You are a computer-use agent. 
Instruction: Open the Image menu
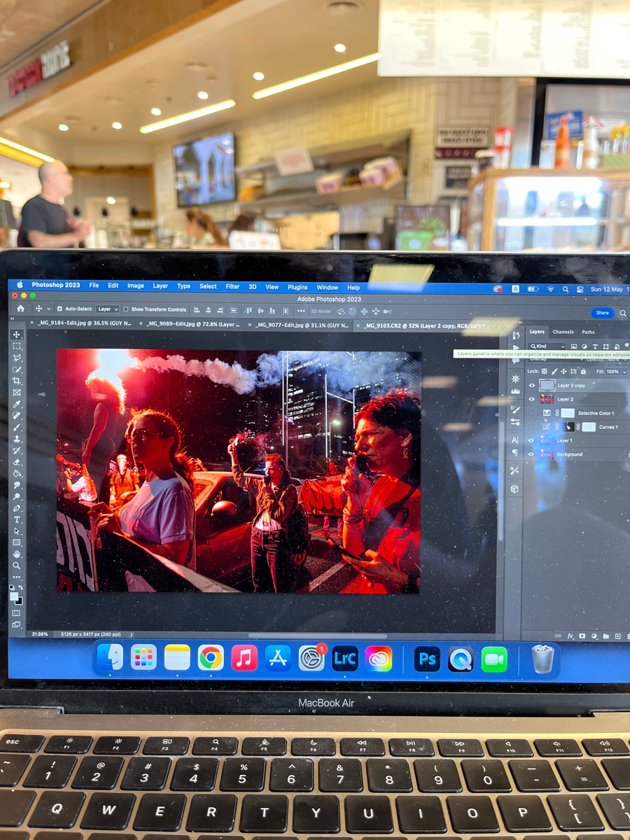click(136, 287)
